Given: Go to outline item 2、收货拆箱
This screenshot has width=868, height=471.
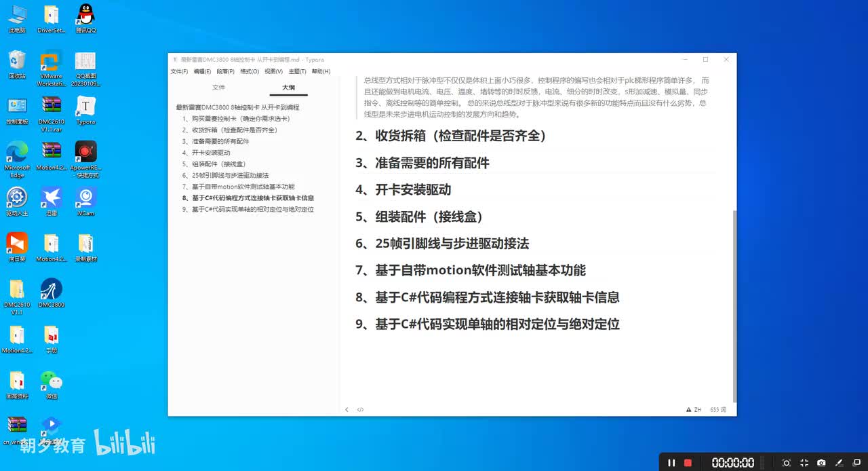Looking at the screenshot, I should 229,130.
